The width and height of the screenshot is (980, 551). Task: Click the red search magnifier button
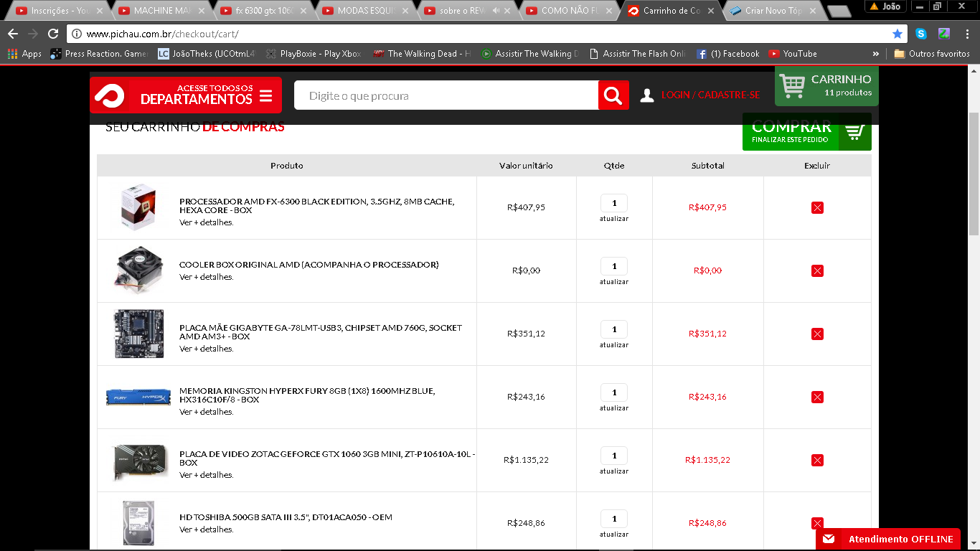613,95
